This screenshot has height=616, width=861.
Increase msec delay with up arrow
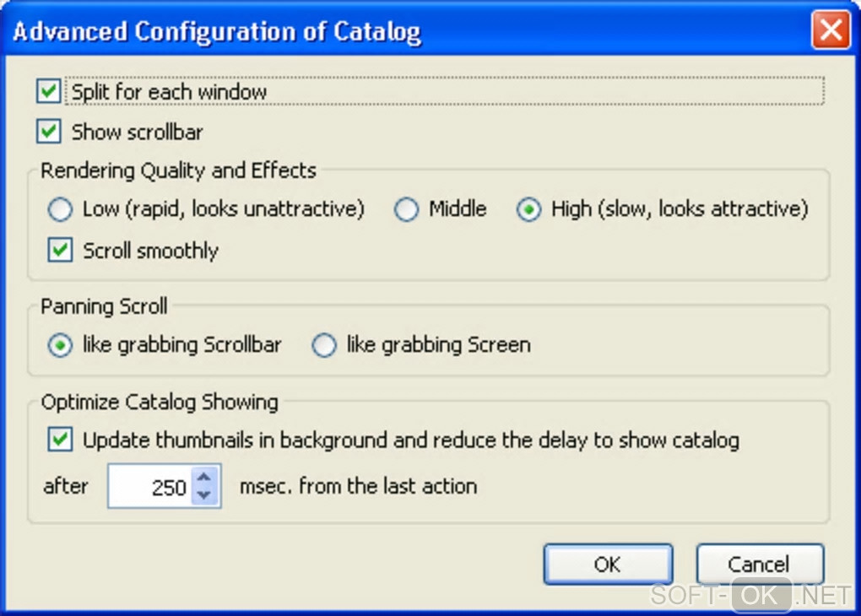pos(204,478)
